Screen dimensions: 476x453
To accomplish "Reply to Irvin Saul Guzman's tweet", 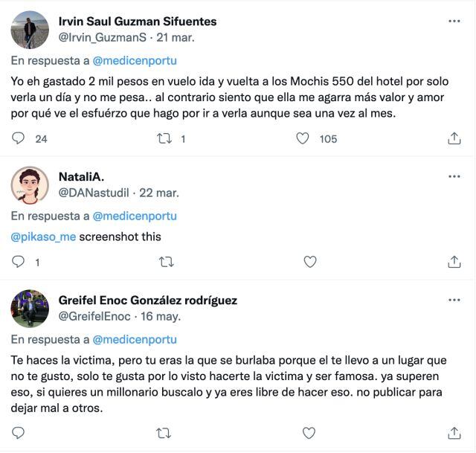I will coord(19,138).
